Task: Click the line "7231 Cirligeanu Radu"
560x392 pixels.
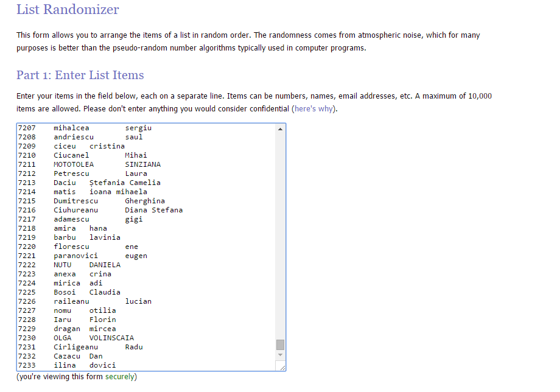Action: [x=80, y=347]
